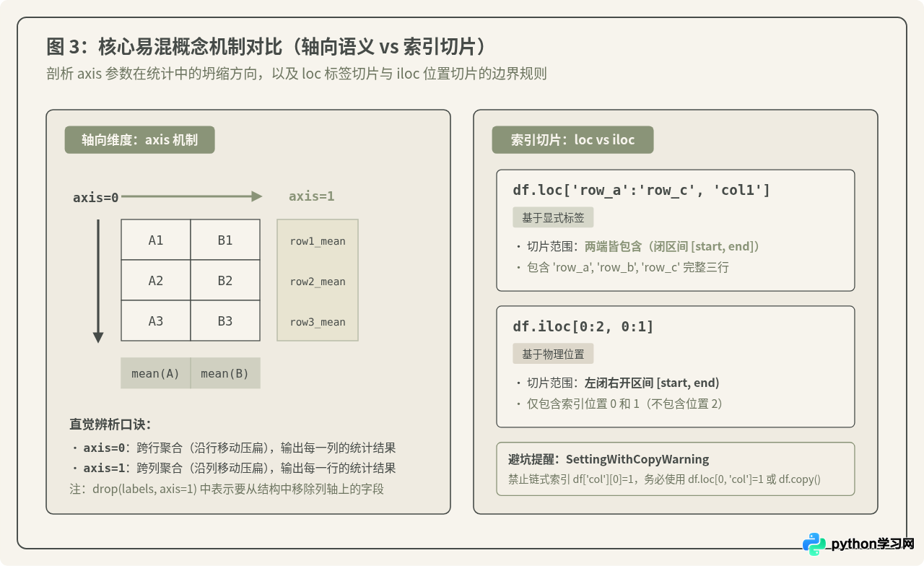Click the 'axis=1' label beside the arrow
The image size is (924, 566).
point(311,196)
